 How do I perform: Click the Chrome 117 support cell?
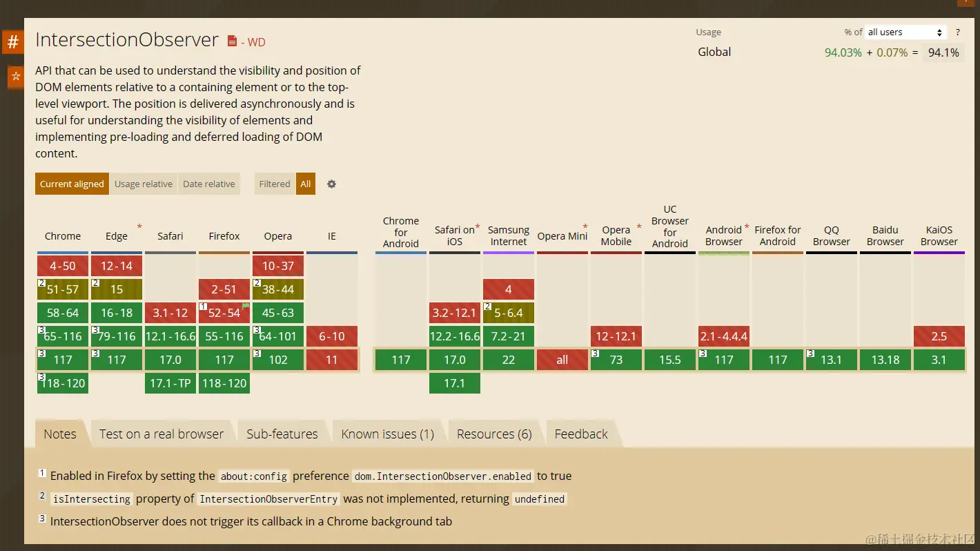tap(63, 360)
